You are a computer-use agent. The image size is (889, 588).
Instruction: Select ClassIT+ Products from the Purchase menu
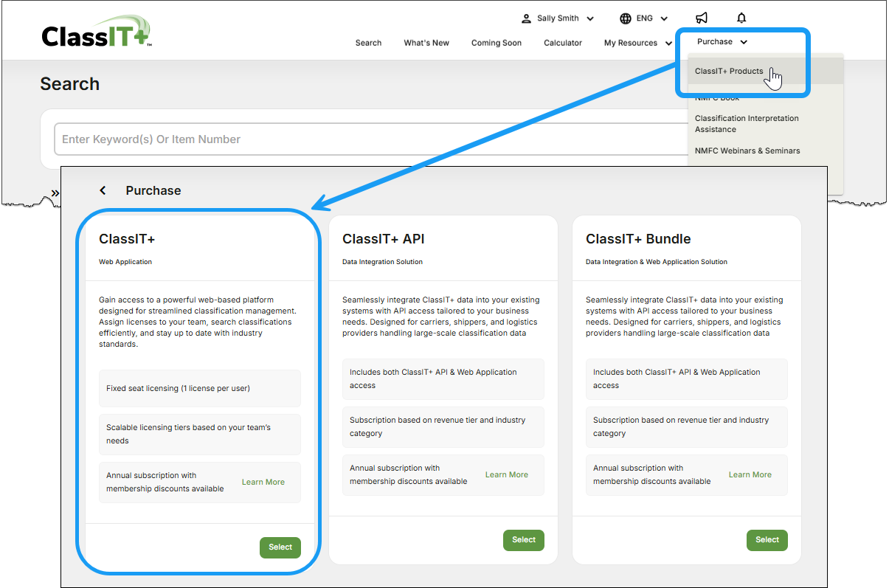(730, 71)
